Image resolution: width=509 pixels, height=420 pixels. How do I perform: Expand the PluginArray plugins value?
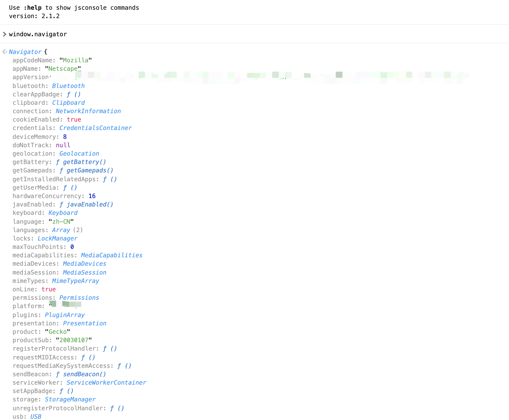(65, 315)
